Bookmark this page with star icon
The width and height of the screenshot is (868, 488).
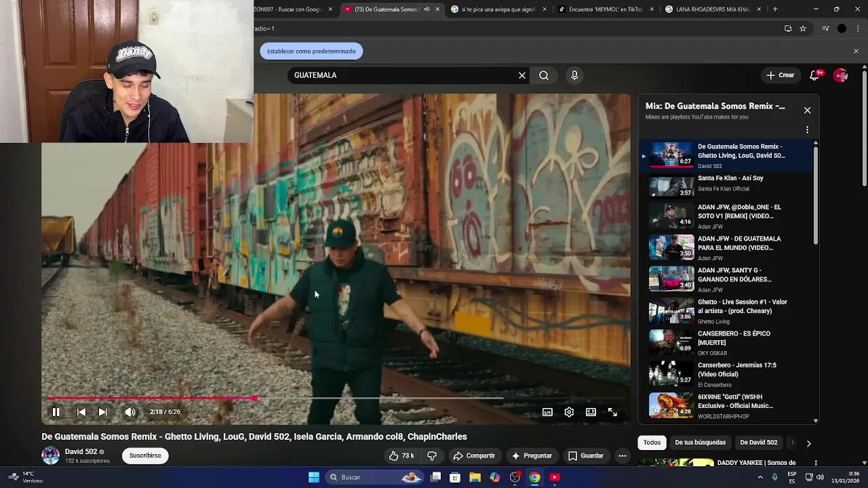pyautogui.click(x=803, y=28)
